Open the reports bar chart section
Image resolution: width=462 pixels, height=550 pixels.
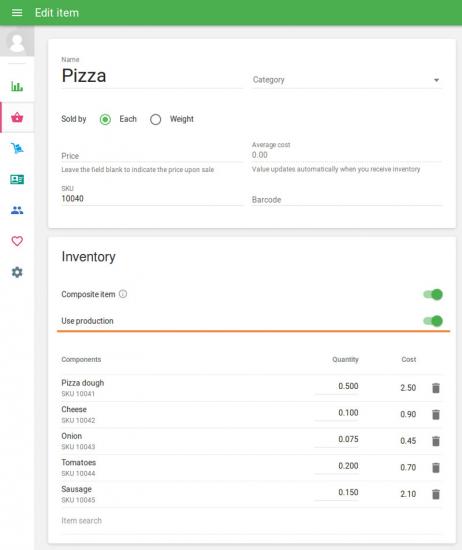[17, 86]
